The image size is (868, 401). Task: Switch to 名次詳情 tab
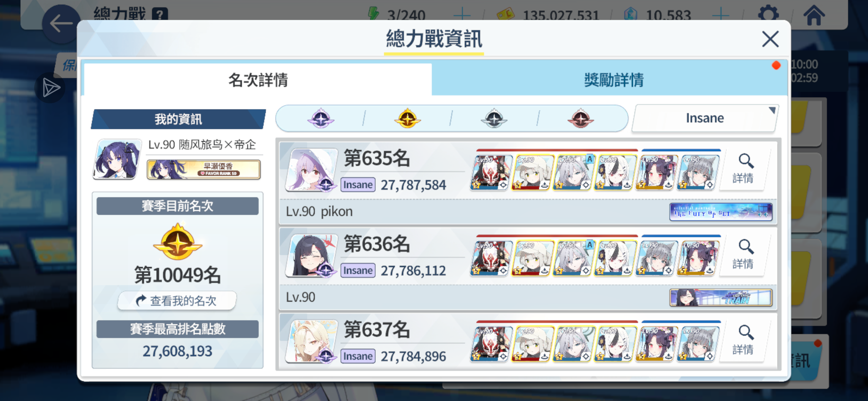pos(258,80)
